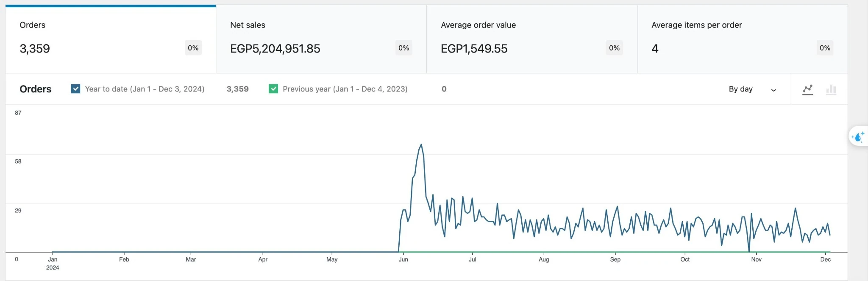This screenshot has width=868, height=281.
Task: Open the By day interval dropdown
Action: coord(752,89)
